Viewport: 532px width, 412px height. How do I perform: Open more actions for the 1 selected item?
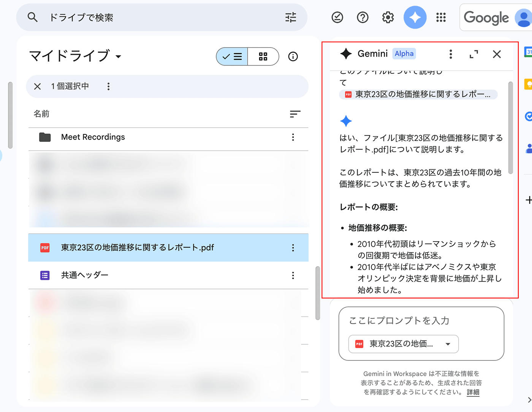[x=108, y=86]
